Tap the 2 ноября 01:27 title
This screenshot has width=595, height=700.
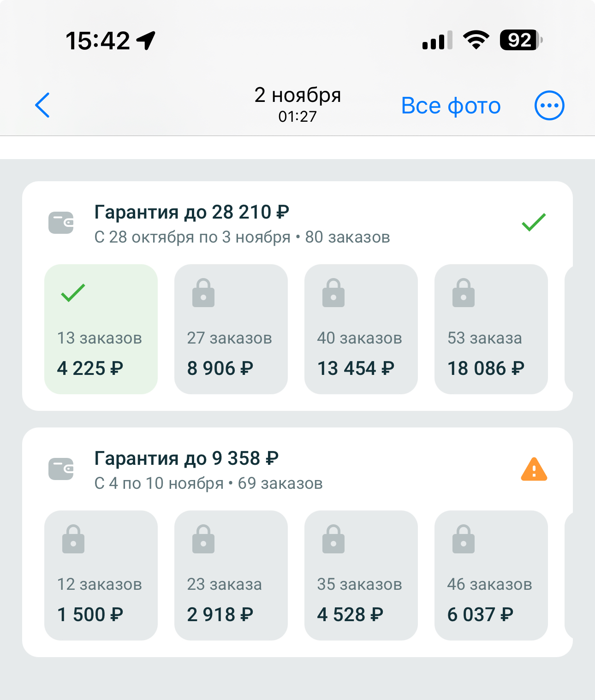click(x=297, y=105)
